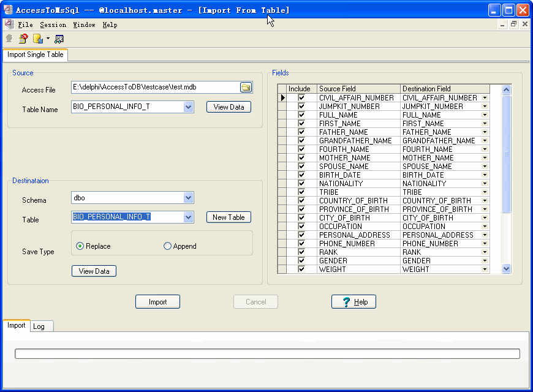Click the Fields grid scroll up arrow
The width and height of the screenshot is (533, 392).
point(506,90)
